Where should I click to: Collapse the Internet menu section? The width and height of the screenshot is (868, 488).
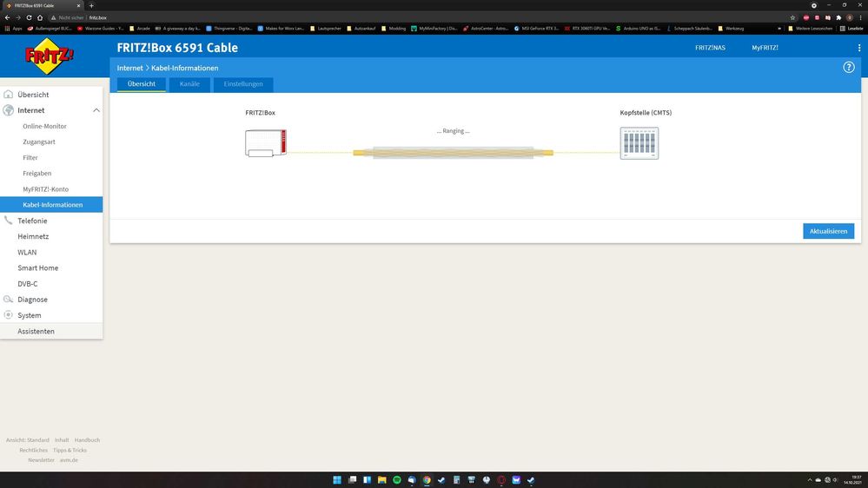[96, 110]
